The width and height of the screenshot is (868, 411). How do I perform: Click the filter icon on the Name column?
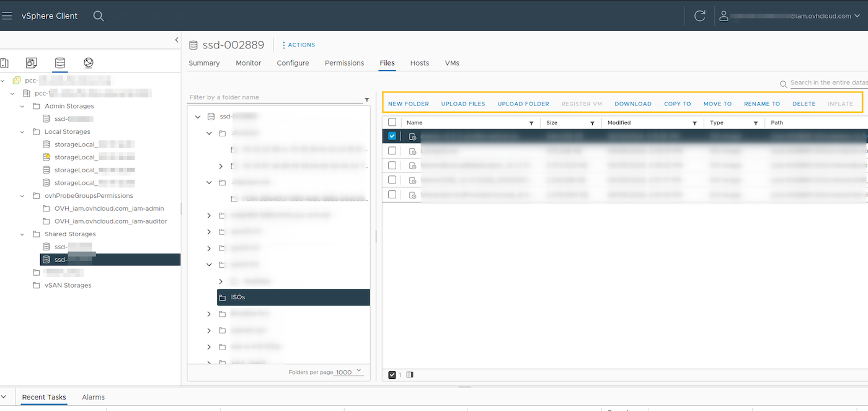click(x=531, y=123)
